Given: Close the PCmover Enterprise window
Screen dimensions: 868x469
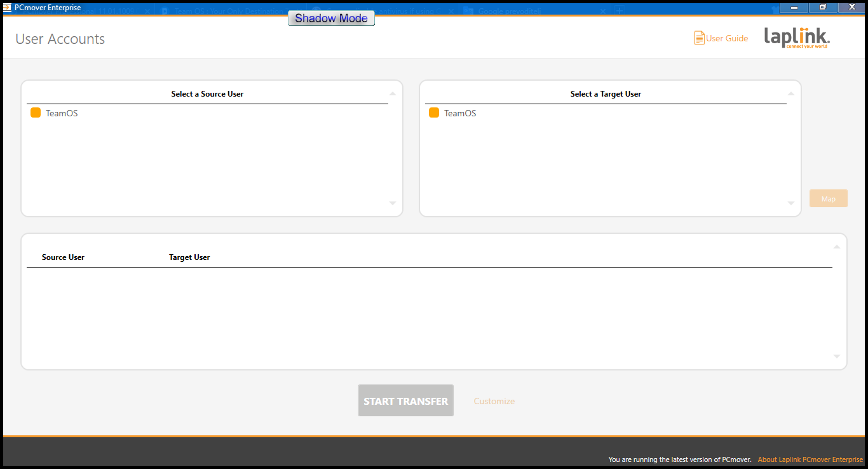Looking at the screenshot, I should click(x=851, y=7).
